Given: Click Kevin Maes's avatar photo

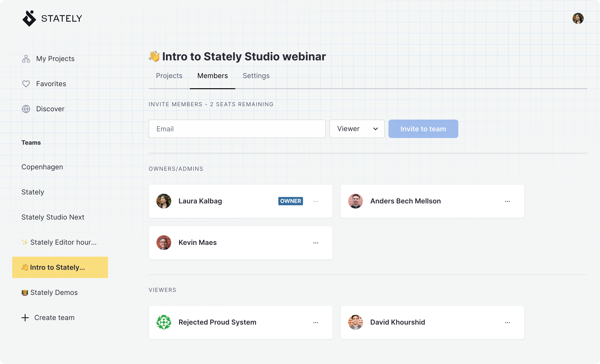Looking at the screenshot, I should coord(164,243).
